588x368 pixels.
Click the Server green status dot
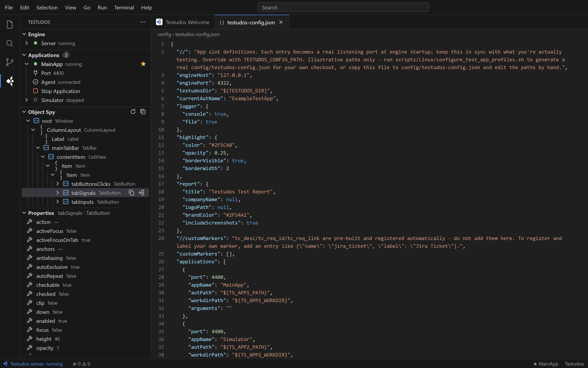pyautogui.click(x=36, y=43)
